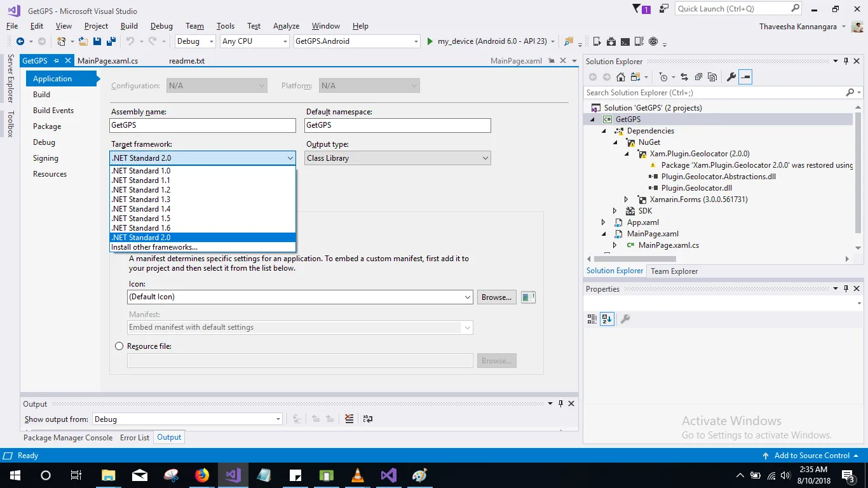Click the Quick Launch search box
Viewport: 868px width, 488px height.
(x=739, y=9)
